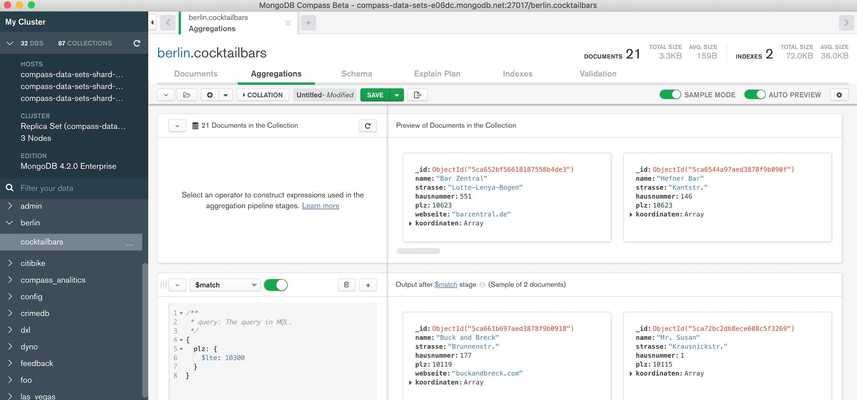Refresh the databases list in sidebar
Screen dimensions: 857x400
click(137, 44)
